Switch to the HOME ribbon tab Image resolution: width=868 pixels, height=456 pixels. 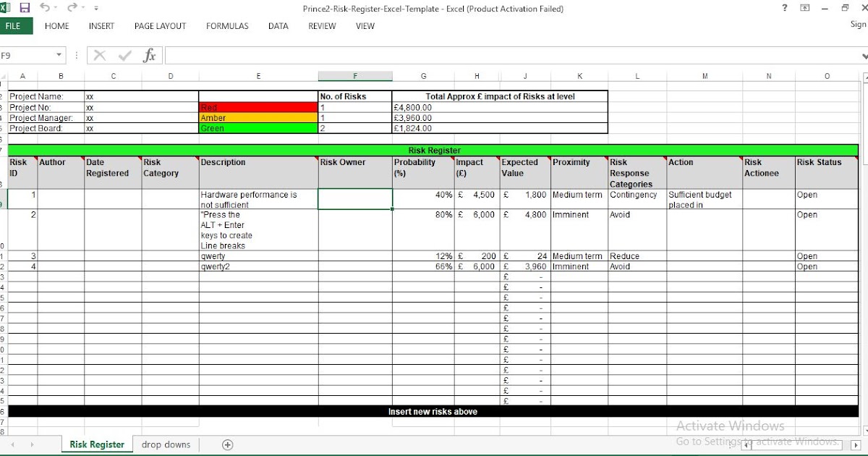click(57, 26)
